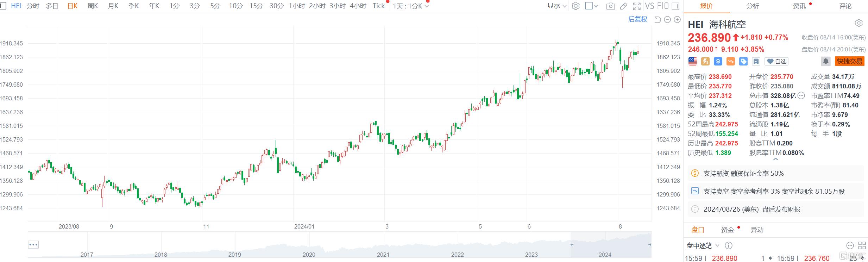This screenshot has height=262, width=868.
Task: Open more options circle in tick panel
Action: [850, 245]
